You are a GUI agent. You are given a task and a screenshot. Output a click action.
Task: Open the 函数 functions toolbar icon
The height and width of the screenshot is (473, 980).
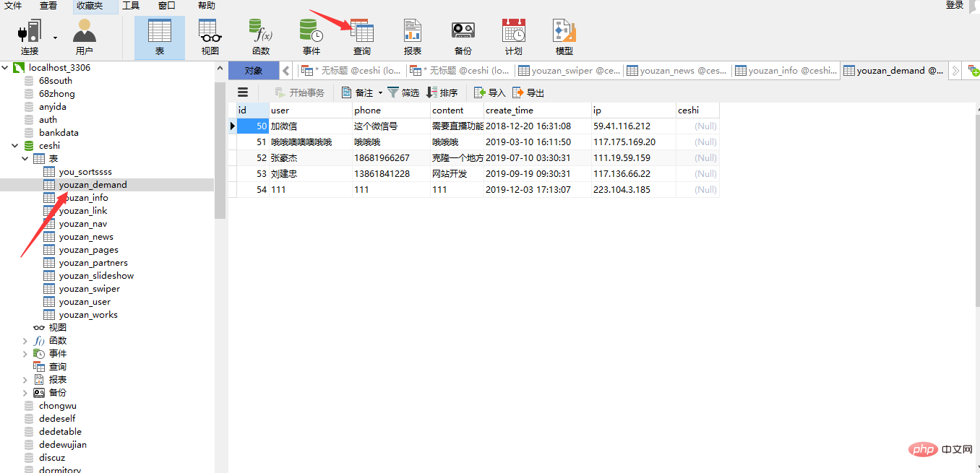(x=261, y=38)
